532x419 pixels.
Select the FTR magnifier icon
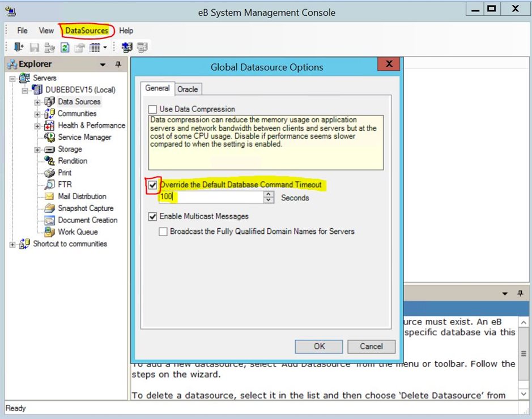click(49, 184)
